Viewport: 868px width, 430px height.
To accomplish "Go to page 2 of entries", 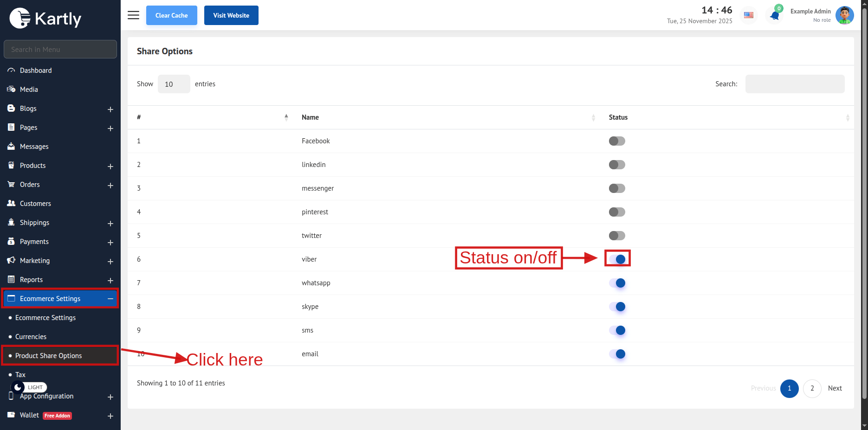I will point(812,388).
